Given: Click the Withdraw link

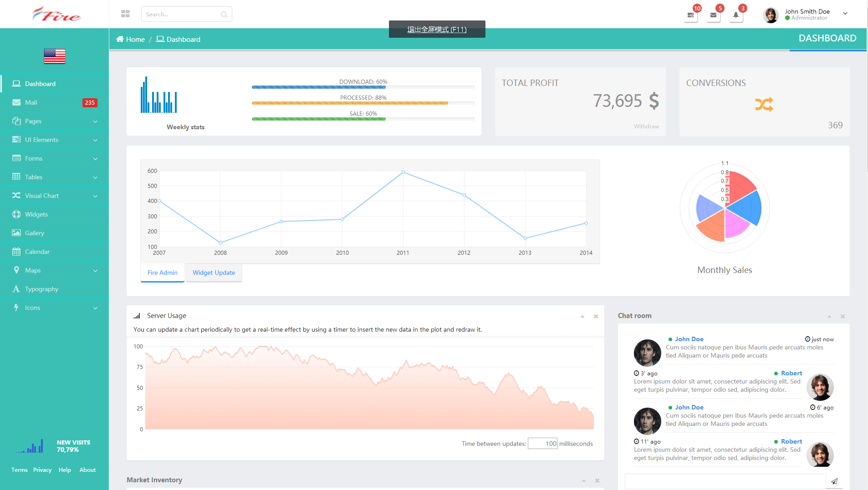Looking at the screenshot, I should pos(646,126).
